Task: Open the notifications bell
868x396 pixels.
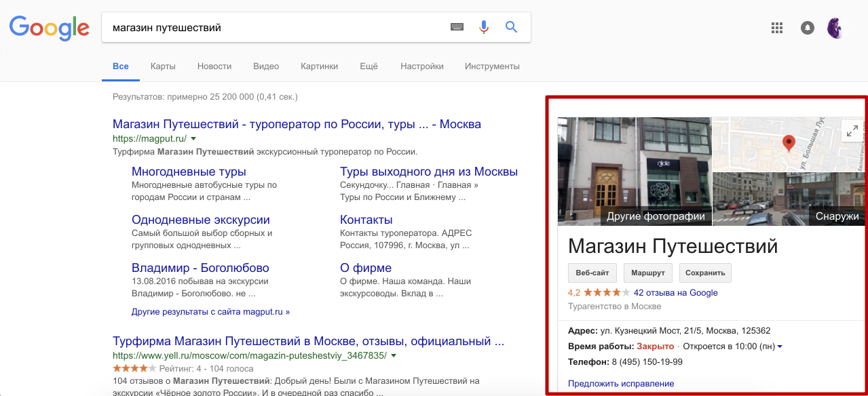Action: (807, 28)
